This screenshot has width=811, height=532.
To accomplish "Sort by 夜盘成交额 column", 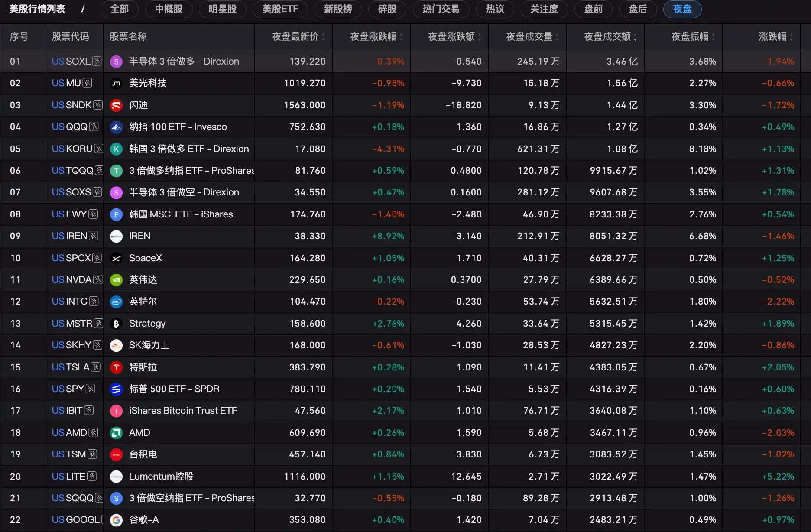I will coord(610,37).
